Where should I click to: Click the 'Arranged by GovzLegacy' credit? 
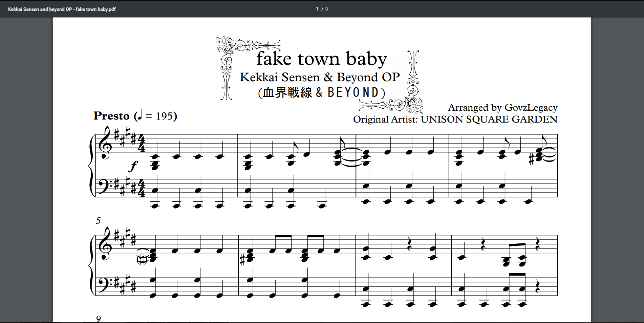[502, 108]
